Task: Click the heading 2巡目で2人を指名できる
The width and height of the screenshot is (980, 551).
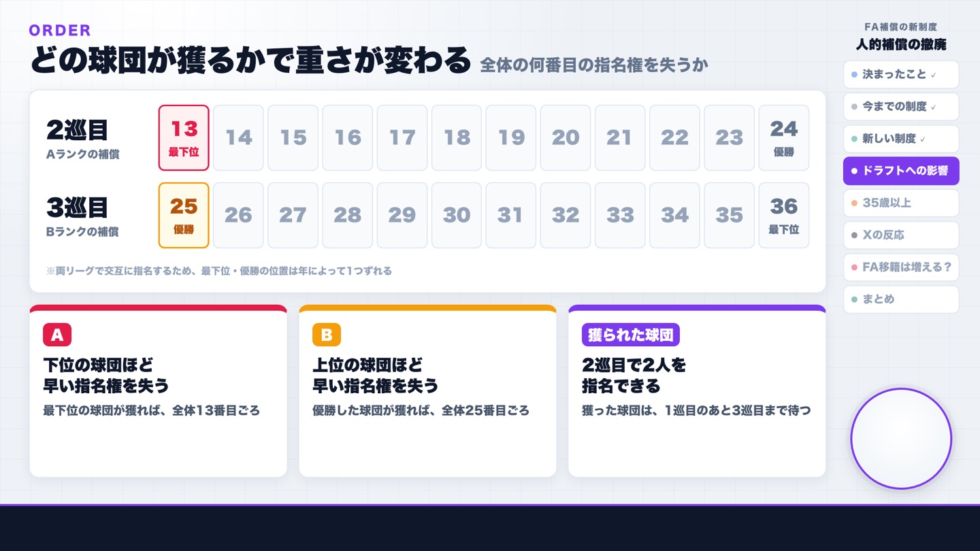Action: pos(634,375)
